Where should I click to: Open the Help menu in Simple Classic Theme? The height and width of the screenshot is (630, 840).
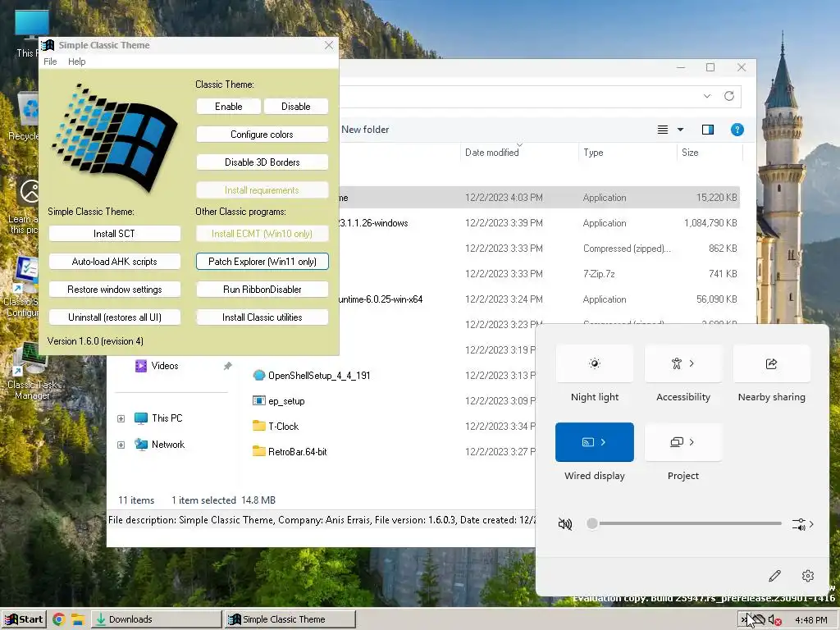coord(76,62)
